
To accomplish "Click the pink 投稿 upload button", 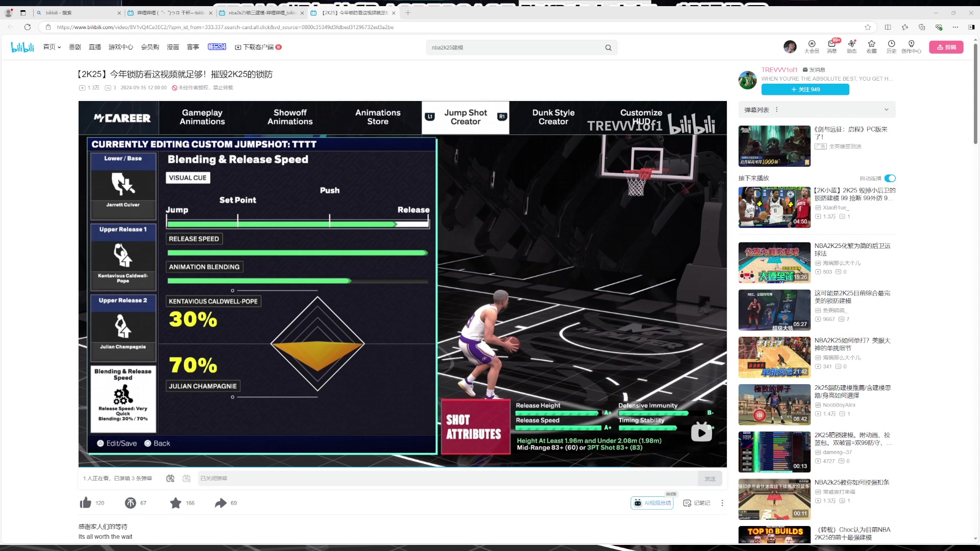I will 946,47.
